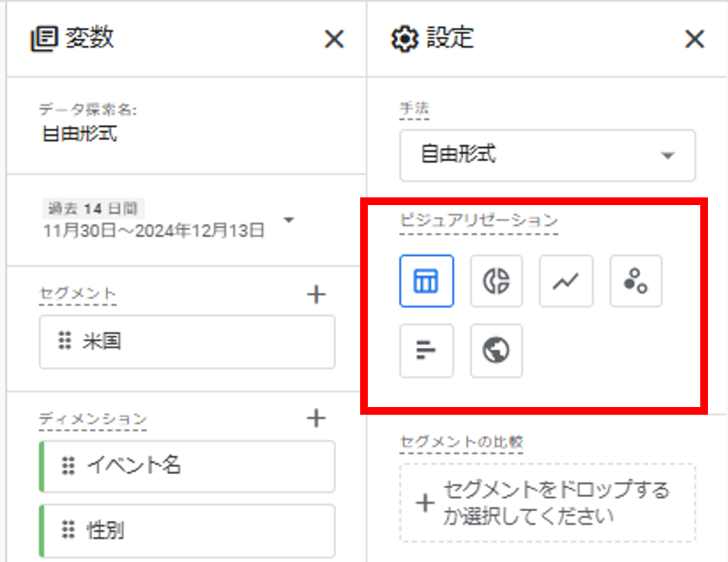The width and height of the screenshot is (728, 562).
Task: Select the table visualization icon
Action: coord(426,281)
